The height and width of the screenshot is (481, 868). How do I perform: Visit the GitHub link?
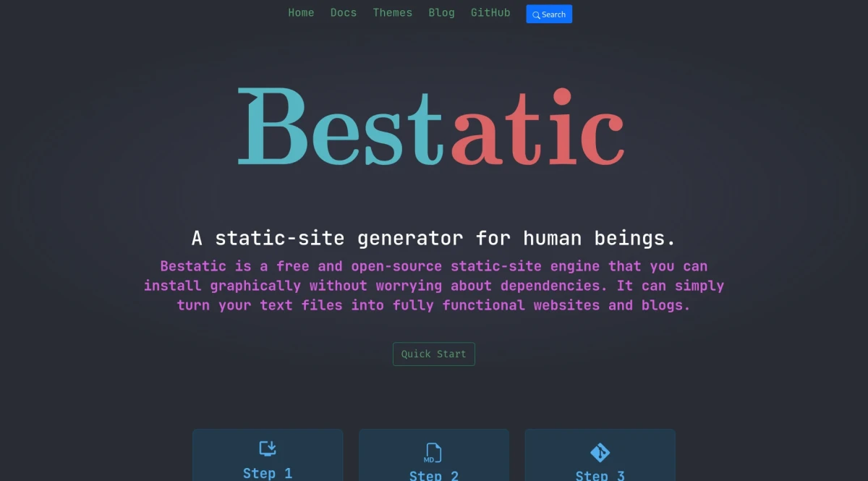490,12
